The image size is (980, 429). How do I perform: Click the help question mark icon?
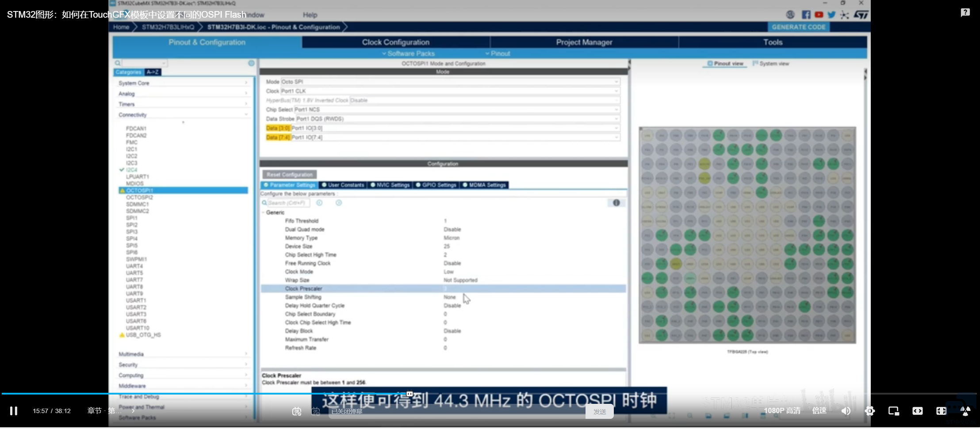point(965,12)
